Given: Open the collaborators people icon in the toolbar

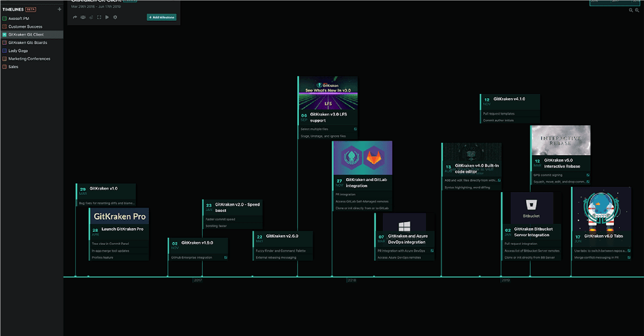Looking at the screenshot, I should [x=83, y=17].
